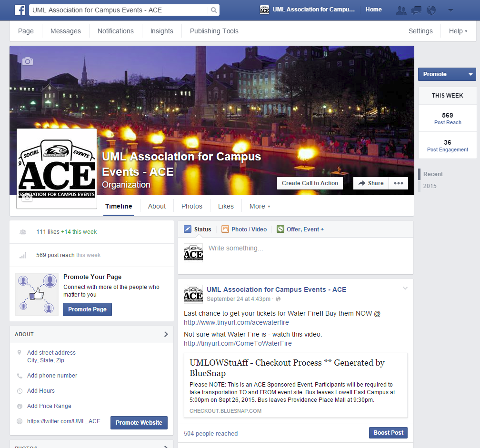
Task: Click the UML Association page name in top bar
Action: 314,10
